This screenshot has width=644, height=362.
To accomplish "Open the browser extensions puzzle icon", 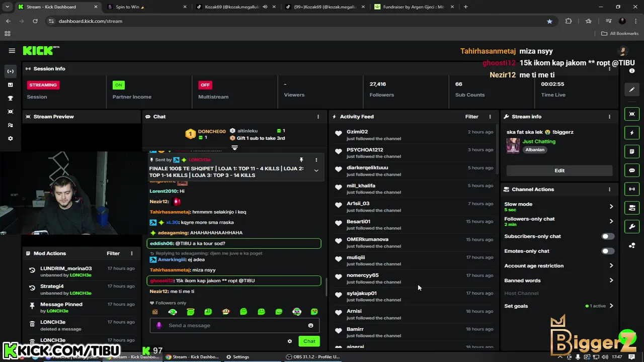I will tap(569, 21).
